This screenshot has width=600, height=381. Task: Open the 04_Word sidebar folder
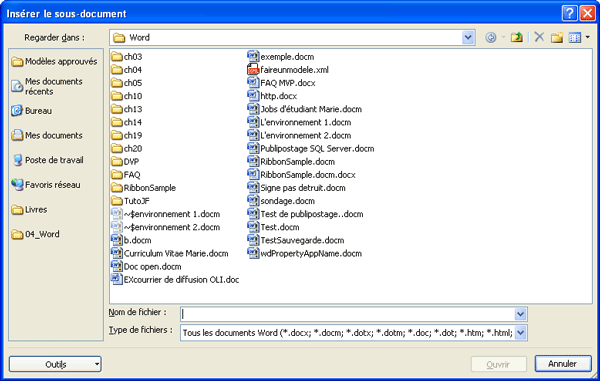[x=35, y=234]
